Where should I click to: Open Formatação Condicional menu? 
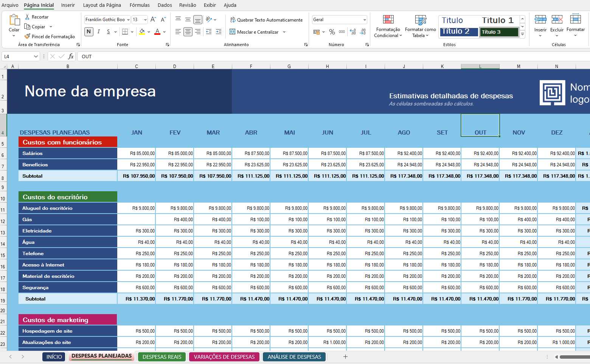click(x=388, y=26)
